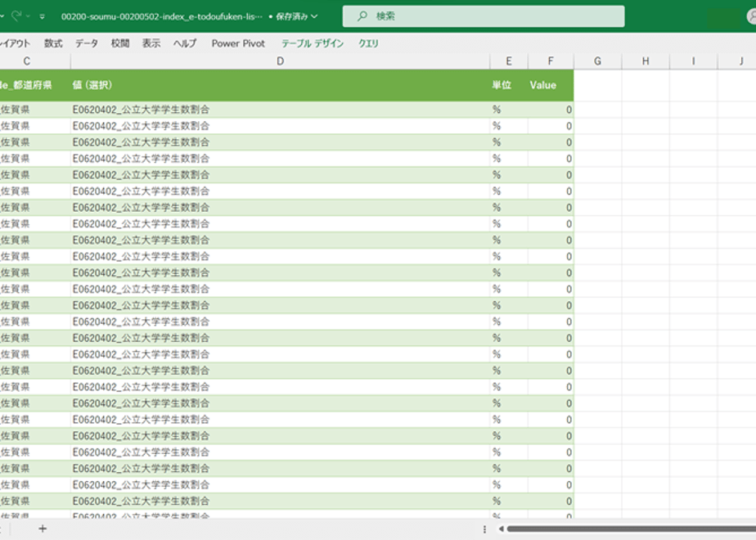Open the 数式 ribbon tab
This screenshot has height=540, width=756.
53,43
